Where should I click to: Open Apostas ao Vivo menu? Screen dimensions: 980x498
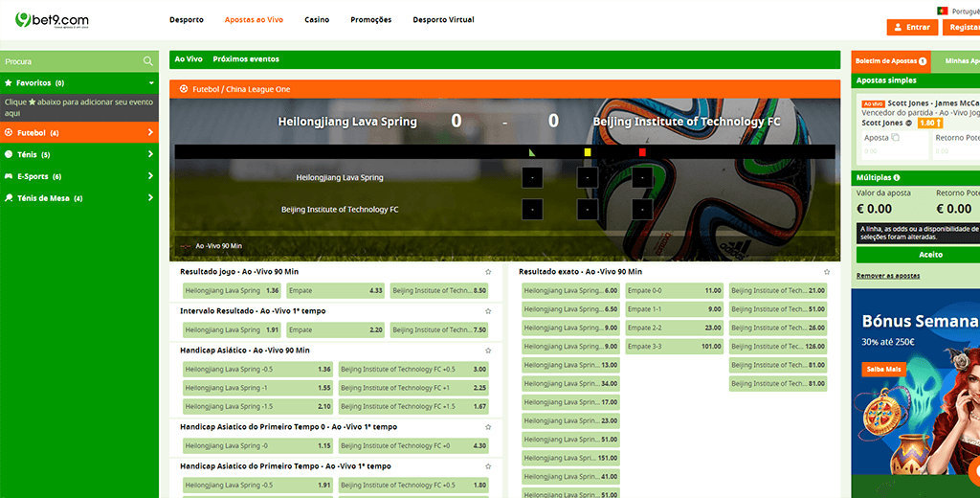pos(254,20)
